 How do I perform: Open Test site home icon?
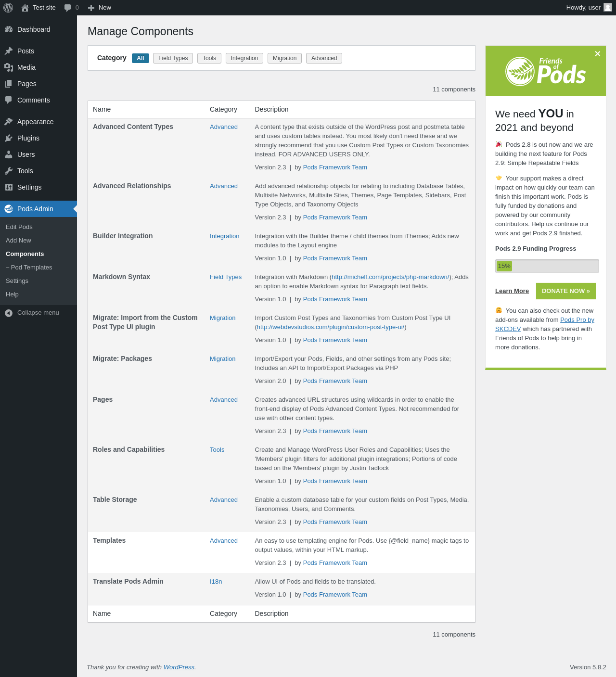[x=25, y=8]
